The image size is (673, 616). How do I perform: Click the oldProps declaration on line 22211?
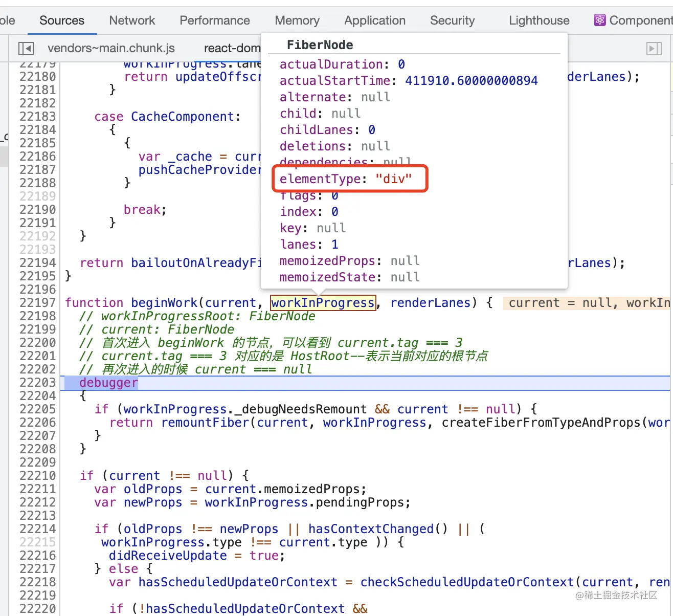tap(153, 489)
